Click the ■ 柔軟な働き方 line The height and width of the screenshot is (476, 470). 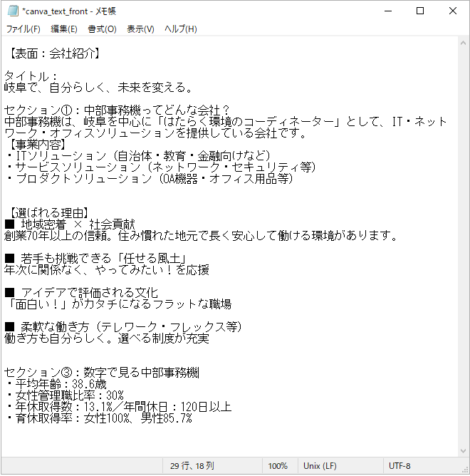tap(123, 326)
